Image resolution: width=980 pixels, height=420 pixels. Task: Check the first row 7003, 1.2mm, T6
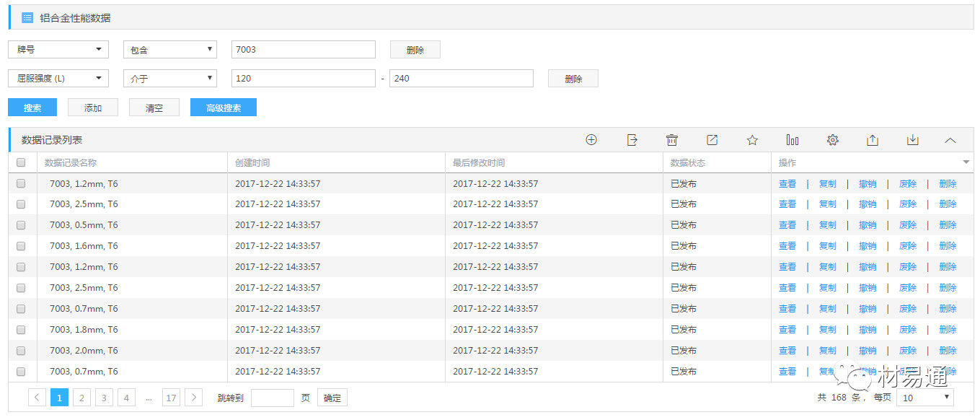point(21,183)
